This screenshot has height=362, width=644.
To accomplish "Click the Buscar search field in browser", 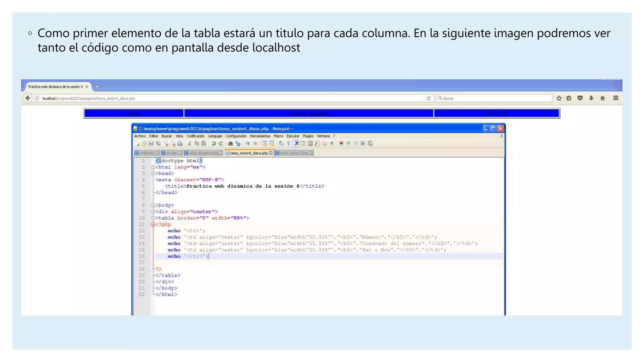I will coord(494,98).
